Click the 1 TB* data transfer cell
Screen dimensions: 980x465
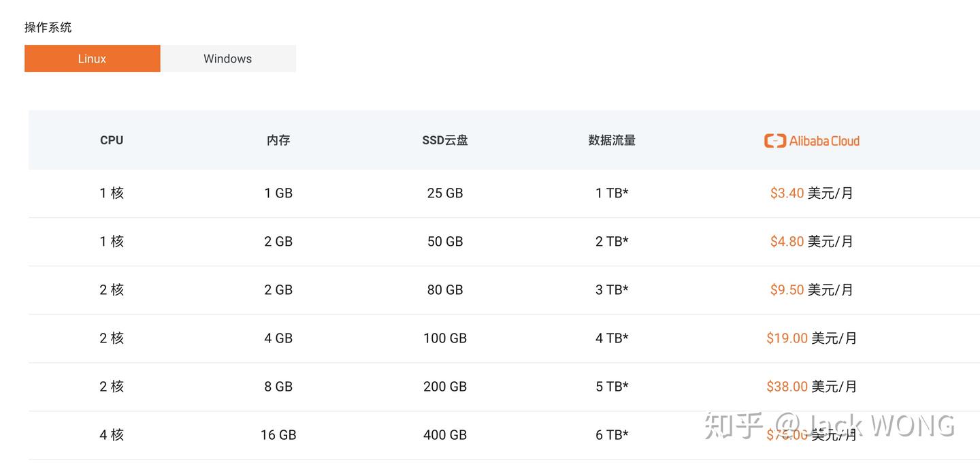tap(612, 193)
